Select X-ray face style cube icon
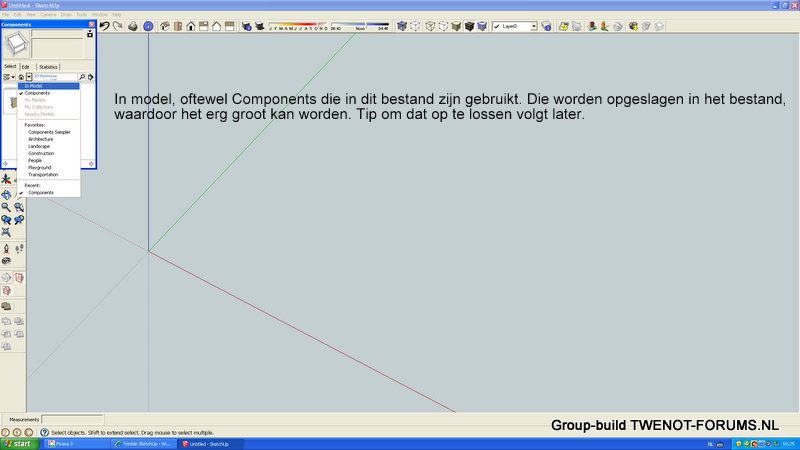This screenshot has width=800, height=450. pos(402,26)
